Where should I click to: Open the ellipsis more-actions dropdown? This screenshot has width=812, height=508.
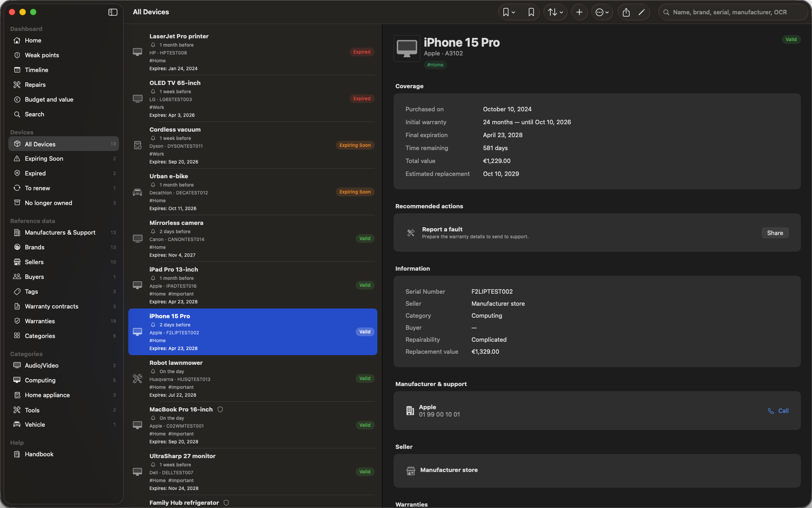[602, 12]
